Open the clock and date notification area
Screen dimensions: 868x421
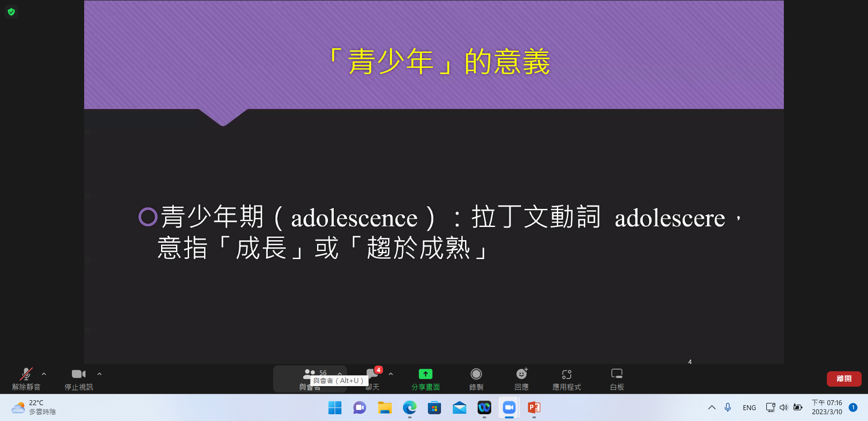point(826,407)
